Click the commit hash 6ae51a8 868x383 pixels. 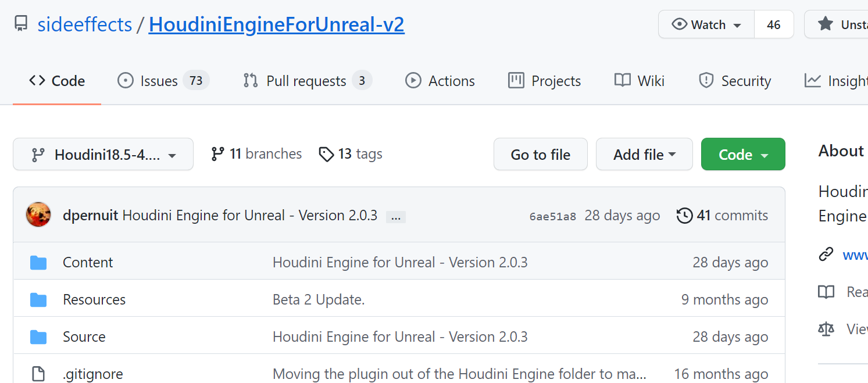coord(552,215)
